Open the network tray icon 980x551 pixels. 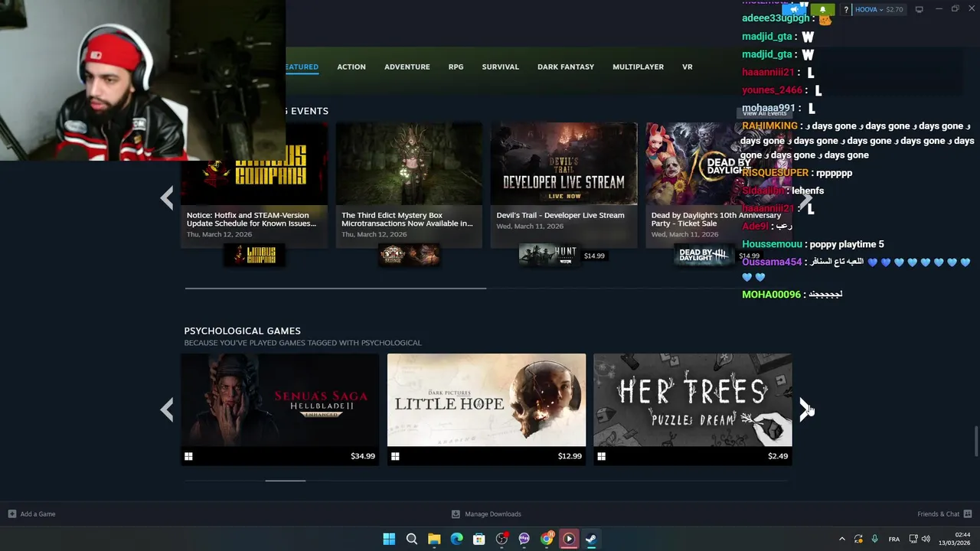tap(913, 539)
